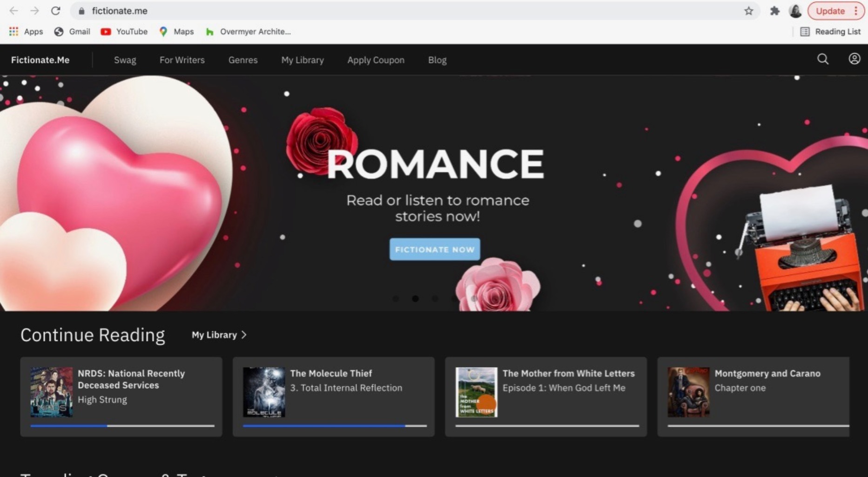Open the For Writers menu item
The height and width of the screenshot is (477, 868).
pos(182,60)
